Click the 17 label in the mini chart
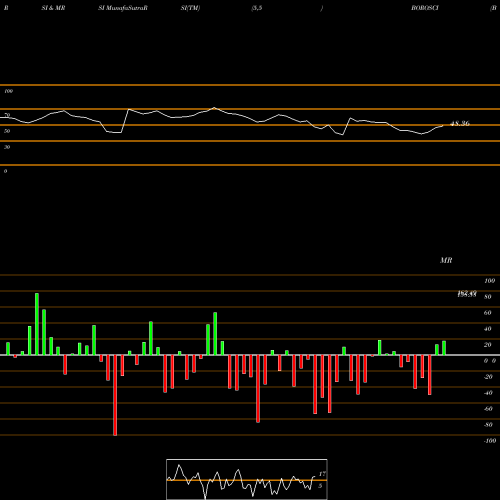The height and width of the screenshot is (500, 500). 322,474
